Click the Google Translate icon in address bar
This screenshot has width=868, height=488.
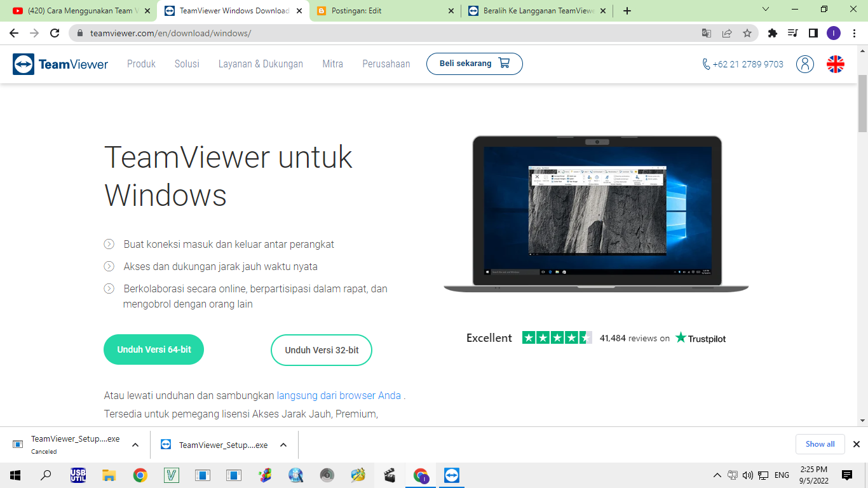[707, 33]
